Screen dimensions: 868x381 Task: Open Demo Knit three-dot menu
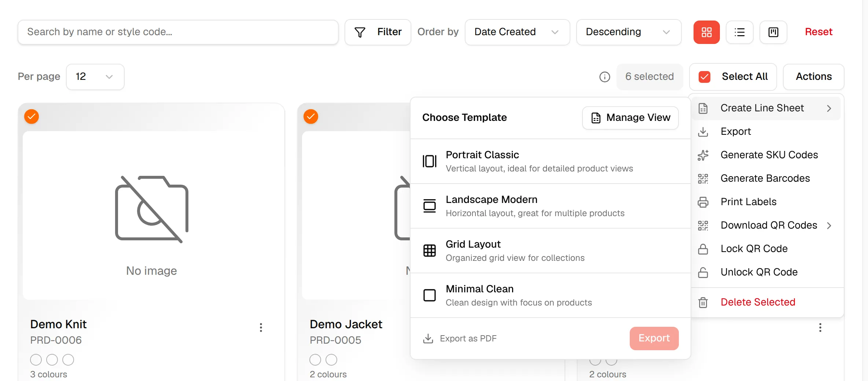[261, 328]
